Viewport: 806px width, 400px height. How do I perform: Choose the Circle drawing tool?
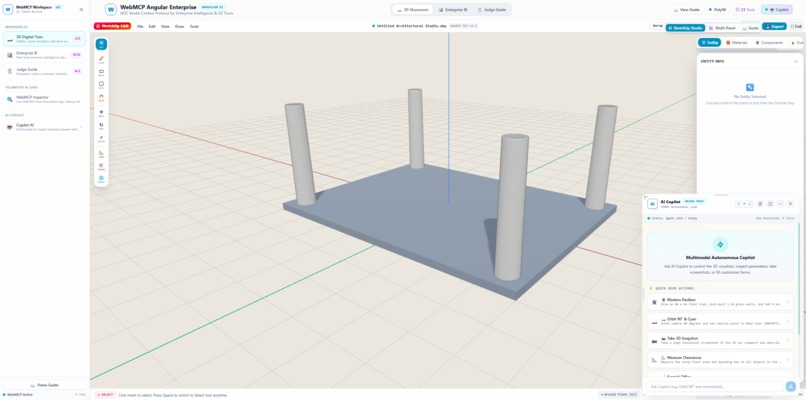point(101,84)
